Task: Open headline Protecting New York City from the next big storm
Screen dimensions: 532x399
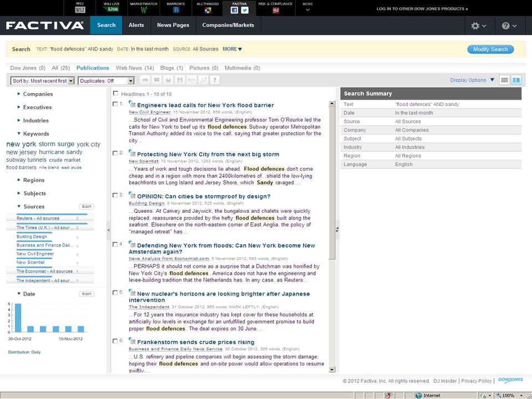Action: (208, 155)
